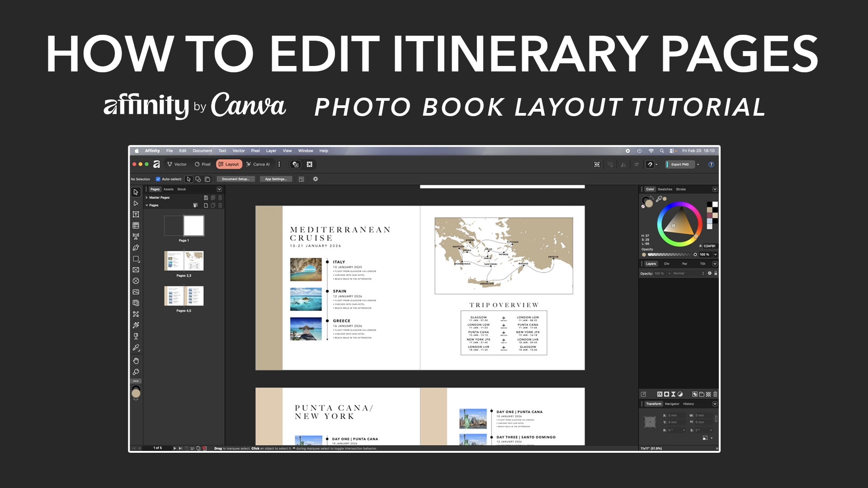868x488 pixels.
Task: Collapse the Pages section
Action: [146, 205]
